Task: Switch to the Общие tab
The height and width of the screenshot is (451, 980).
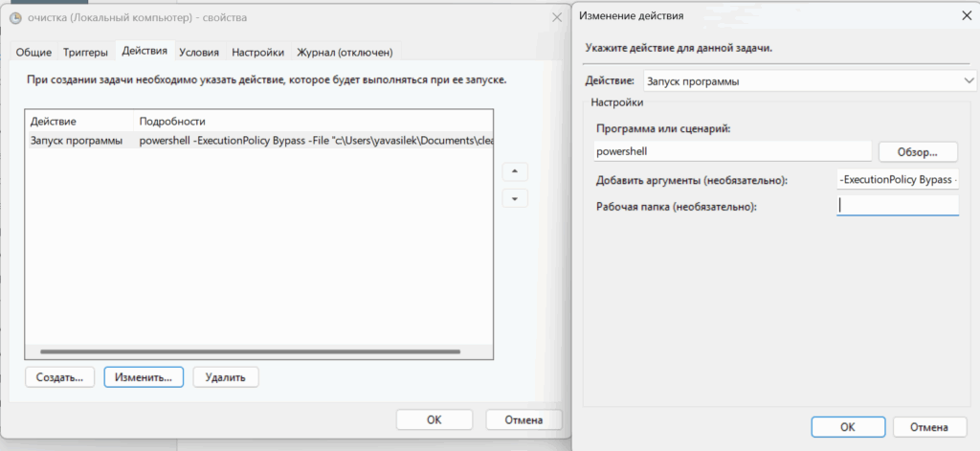Action: [x=33, y=53]
